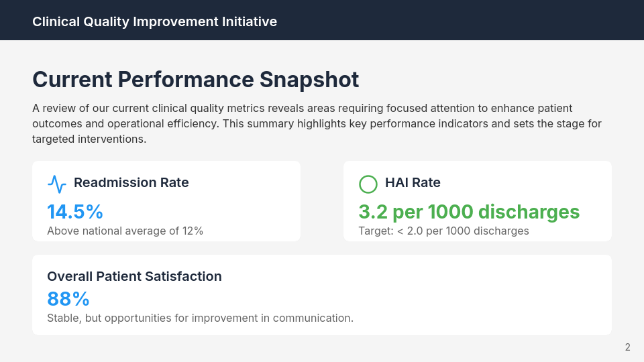Click the Current Performance Snapshot heading
644x362 pixels.
(195, 80)
